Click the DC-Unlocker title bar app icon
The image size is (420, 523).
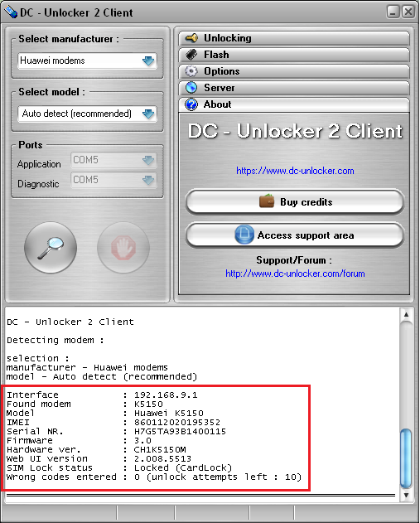coord(10,12)
